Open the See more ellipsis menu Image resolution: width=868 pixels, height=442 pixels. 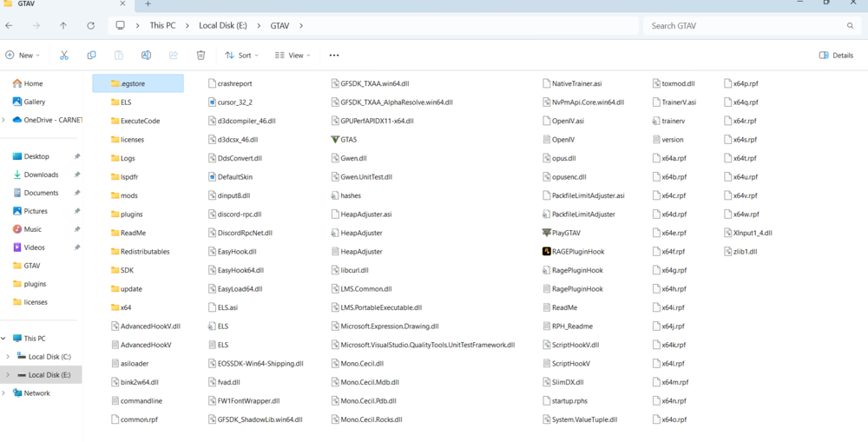click(334, 56)
